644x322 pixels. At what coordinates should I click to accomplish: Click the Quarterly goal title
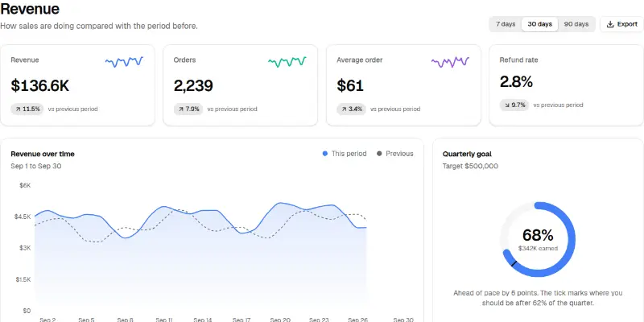pos(467,154)
